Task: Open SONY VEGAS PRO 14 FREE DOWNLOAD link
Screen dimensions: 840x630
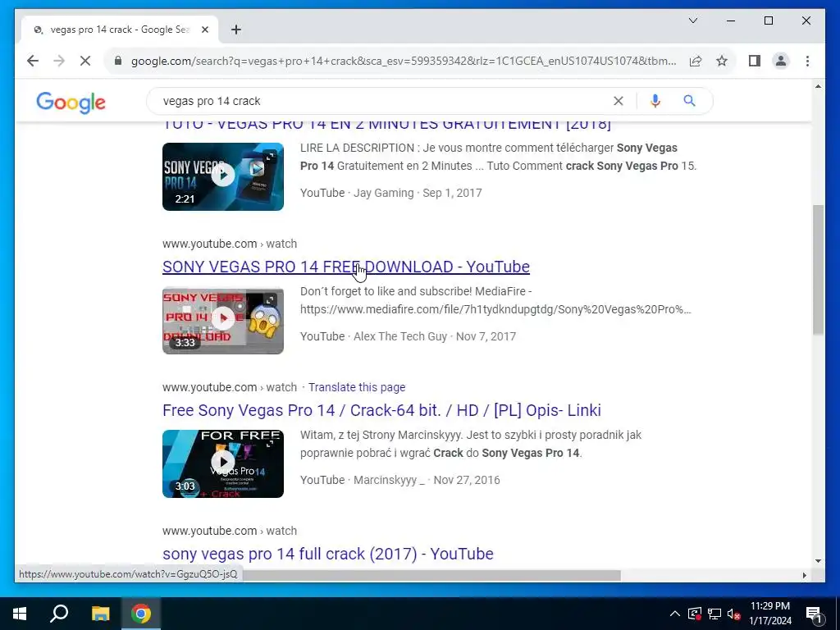Action: pyautogui.click(x=346, y=267)
